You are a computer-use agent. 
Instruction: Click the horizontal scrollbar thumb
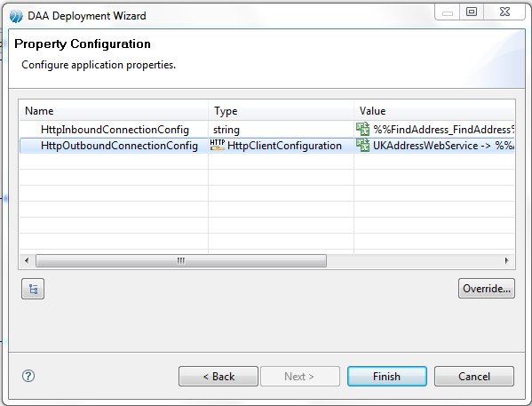181,260
